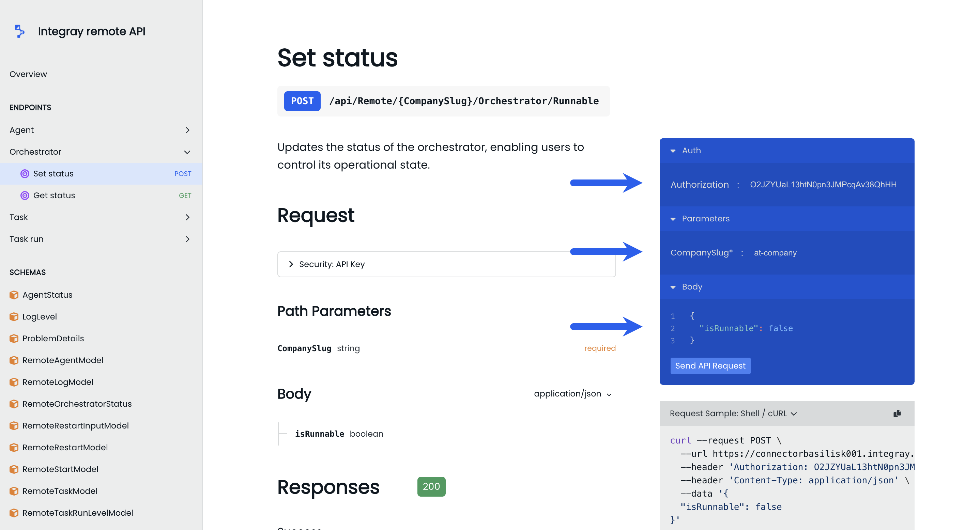Click the RemoteTaskModel schema cube icon
The height and width of the screenshot is (530, 980).
(x=14, y=491)
